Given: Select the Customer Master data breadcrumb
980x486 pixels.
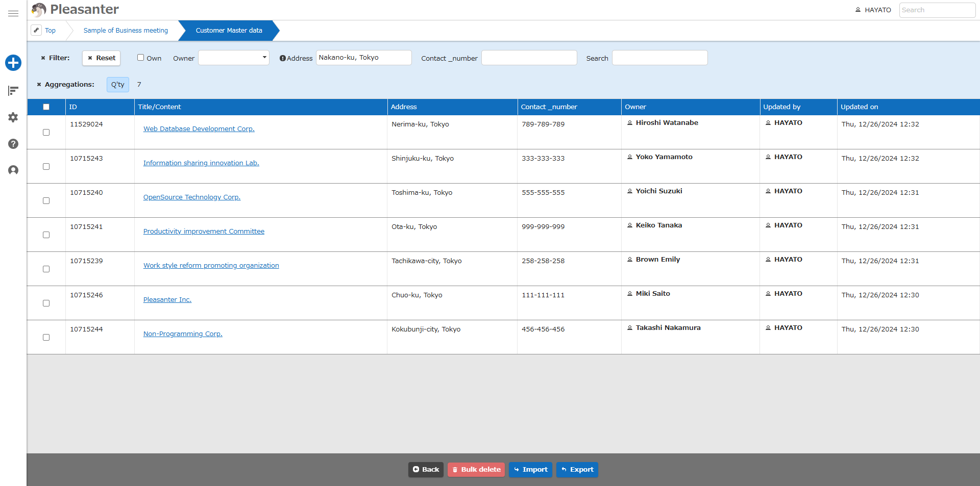Looking at the screenshot, I should pyautogui.click(x=229, y=31).
